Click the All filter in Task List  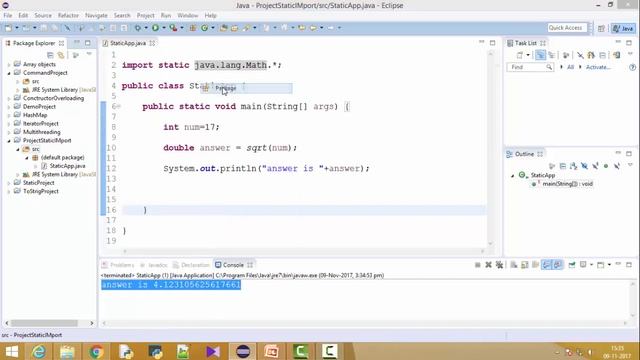click(570, 67)
